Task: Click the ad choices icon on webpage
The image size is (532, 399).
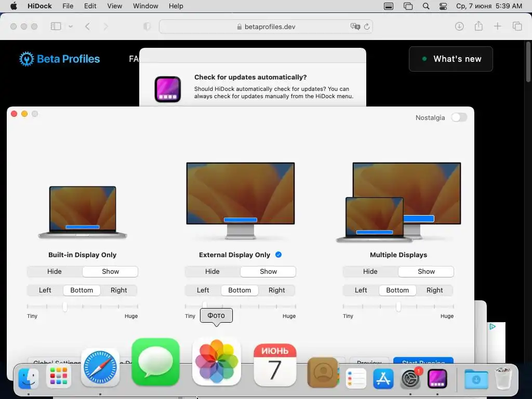Action: click(x=493, y=326)
